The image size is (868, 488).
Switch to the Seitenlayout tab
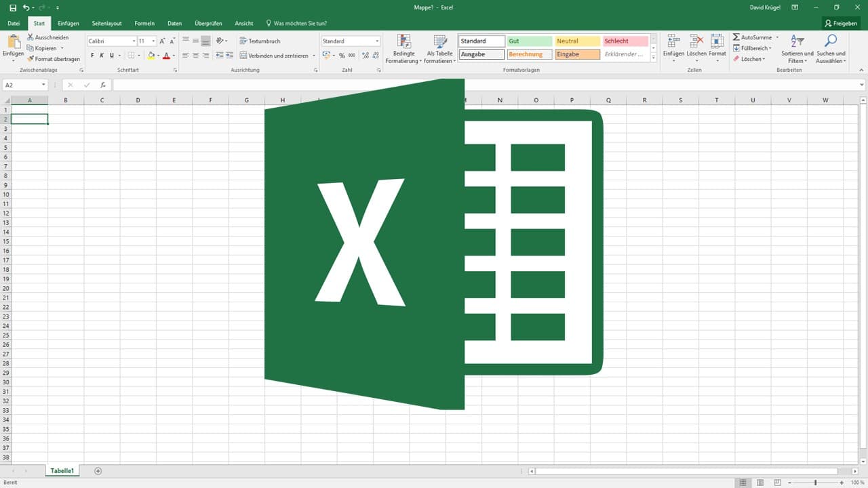click(x=107, y=23)
